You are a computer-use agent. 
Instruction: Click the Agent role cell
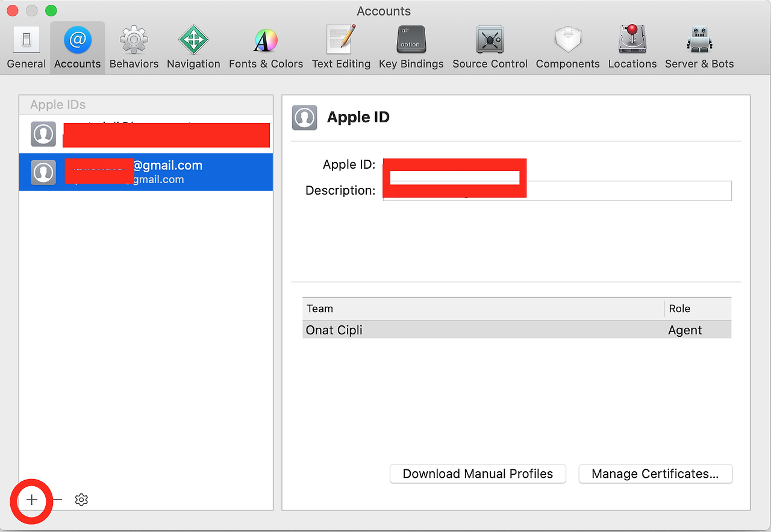pyautogui.click(x=685, y=330)
